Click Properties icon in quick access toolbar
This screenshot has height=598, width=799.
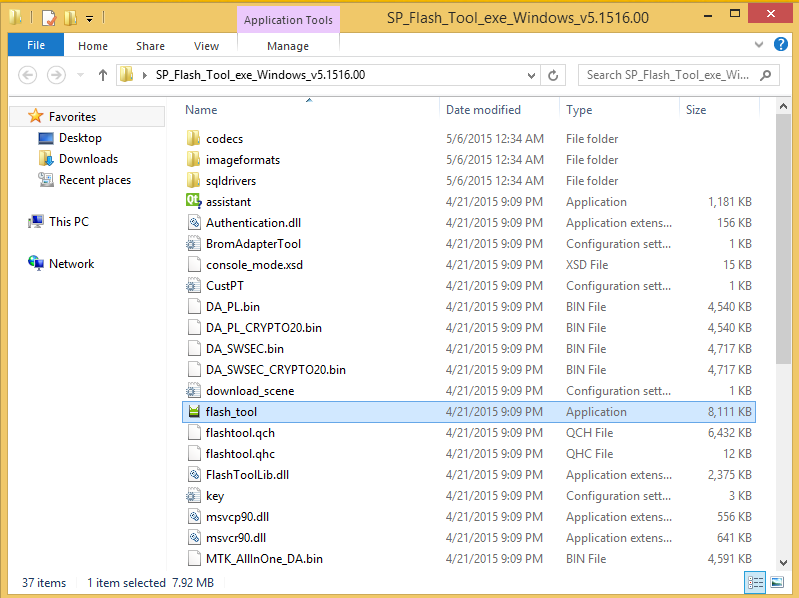click(49, 18)
